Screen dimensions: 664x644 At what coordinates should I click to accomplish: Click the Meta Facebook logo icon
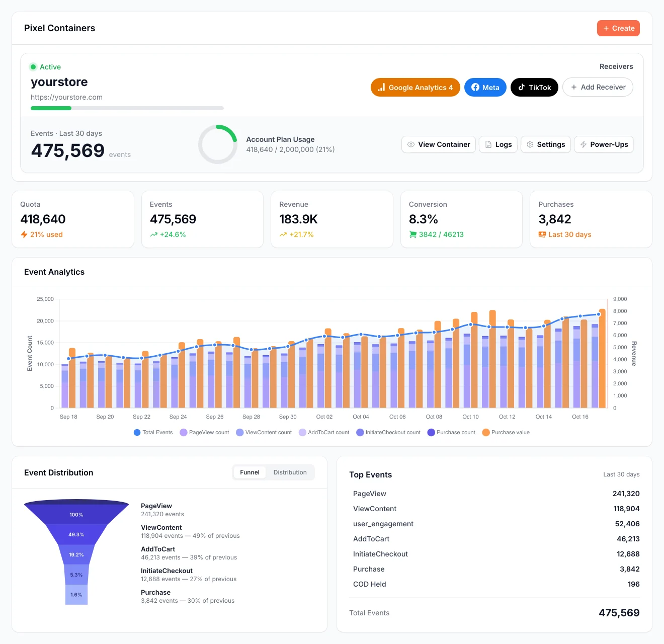pyautogui.click(x=475, y=87)
